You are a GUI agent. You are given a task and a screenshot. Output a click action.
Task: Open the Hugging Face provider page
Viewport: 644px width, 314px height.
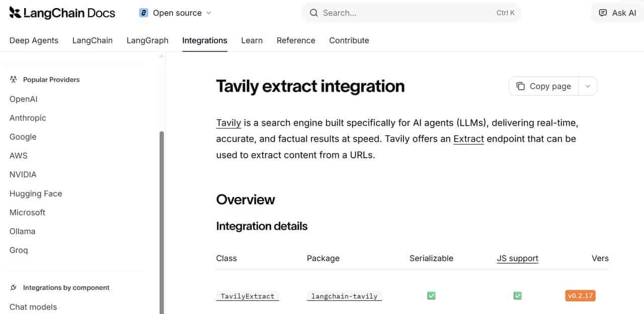(x=36, y=193)
